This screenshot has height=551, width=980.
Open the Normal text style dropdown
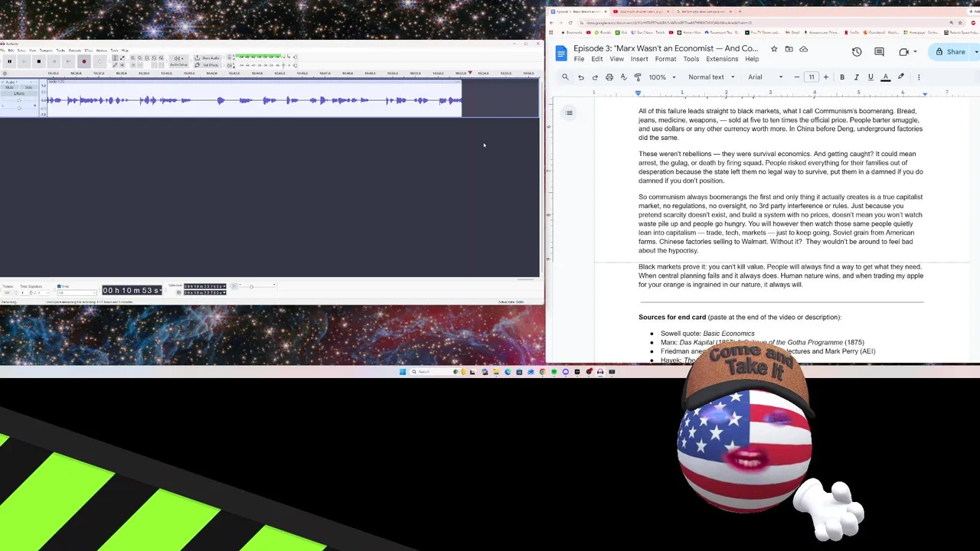(711, 77)
